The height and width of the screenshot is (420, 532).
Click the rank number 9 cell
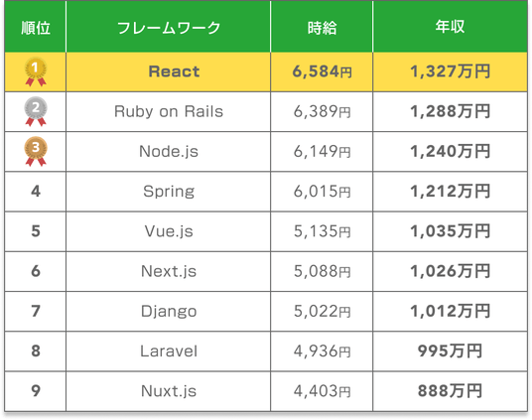coord(36,391)
